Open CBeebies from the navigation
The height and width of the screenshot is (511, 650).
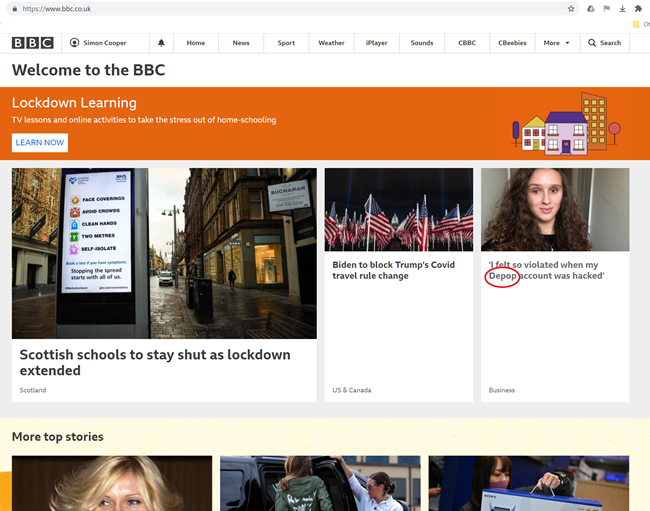coord(512,43)
